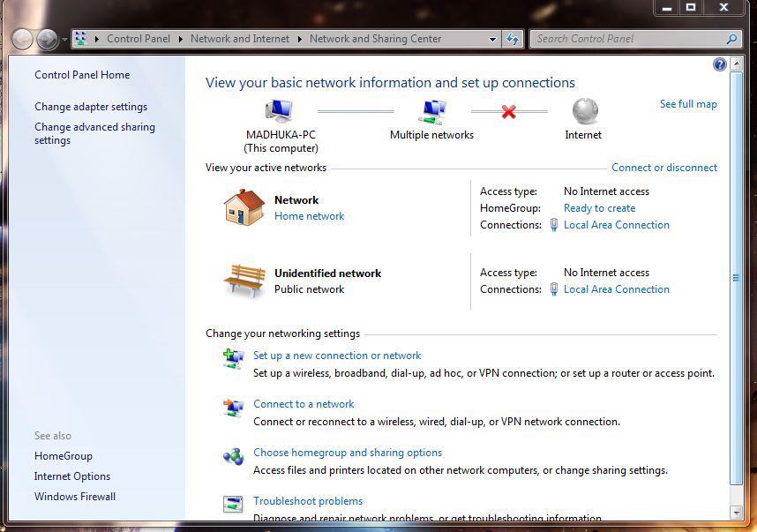
Task: Select Network and Internet in the breadcrumb
Action: pos(240,39)
